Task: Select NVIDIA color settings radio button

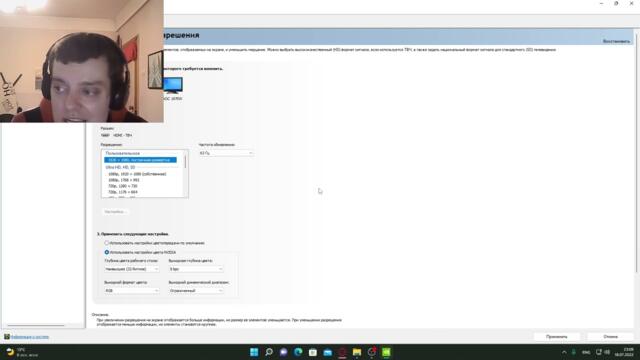Action: (x=107, y=252)
